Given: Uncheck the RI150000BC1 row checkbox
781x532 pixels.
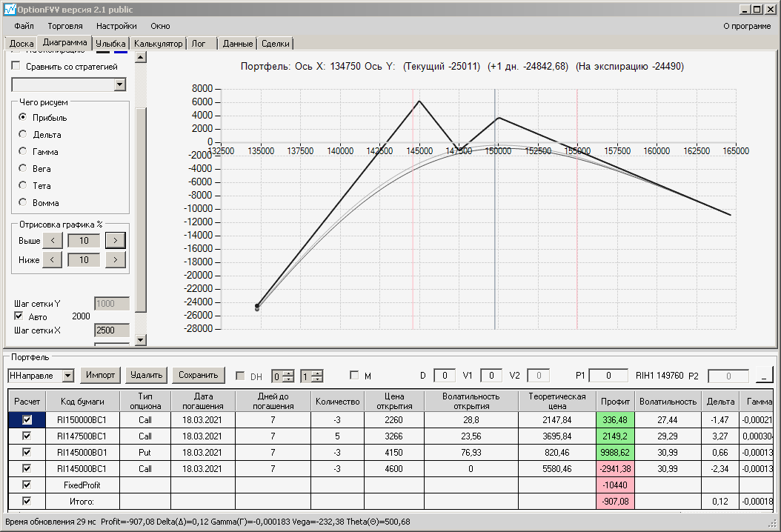Looking at the screenshot, I should pos(27,420).
